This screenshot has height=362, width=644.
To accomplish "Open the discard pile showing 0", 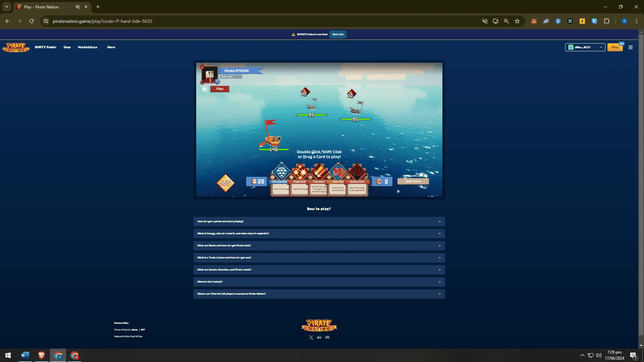I will (382, 181).
